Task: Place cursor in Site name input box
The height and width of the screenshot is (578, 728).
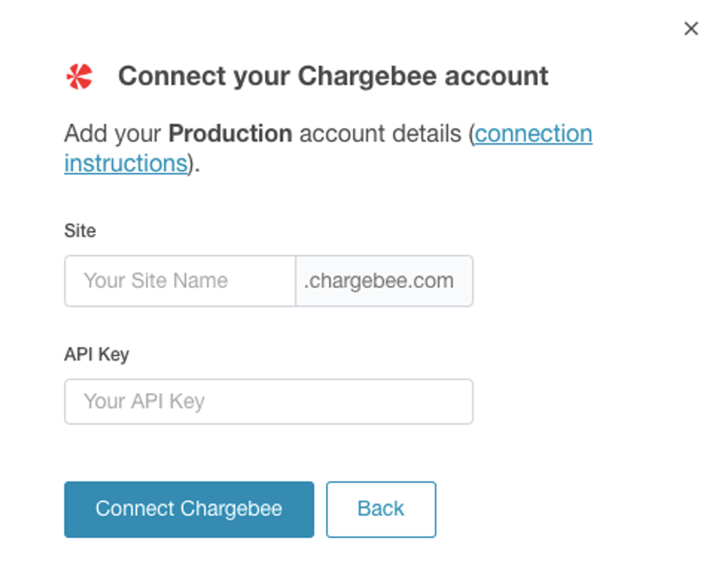Action: pyautogui.click(x=180, y=281)
